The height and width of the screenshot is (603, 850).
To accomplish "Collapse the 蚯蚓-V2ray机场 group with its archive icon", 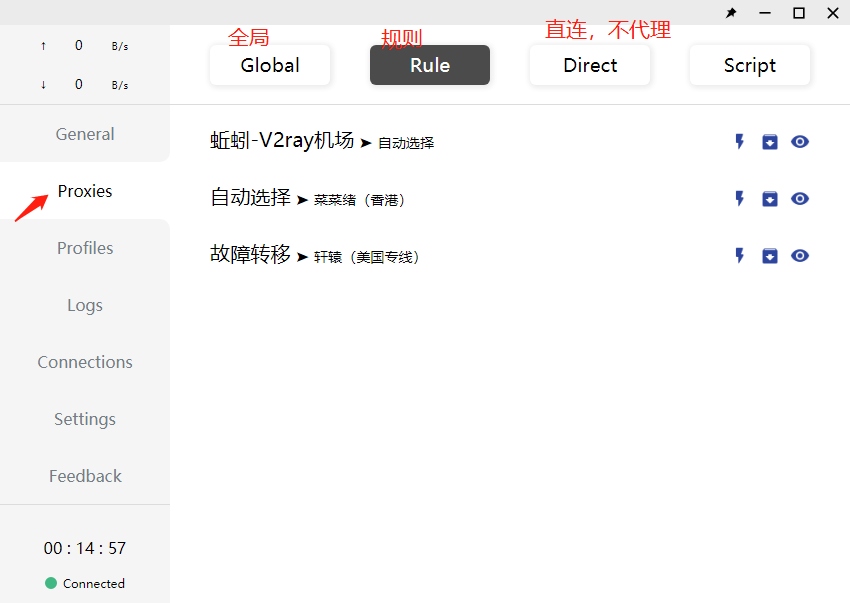I will click(770, 142).
